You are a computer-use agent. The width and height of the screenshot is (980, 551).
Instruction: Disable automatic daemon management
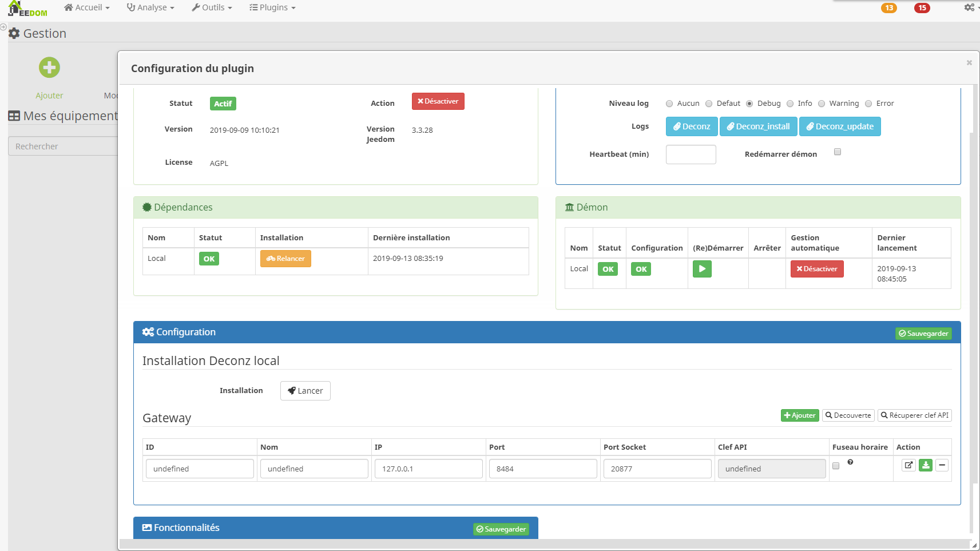pyautogui.click(x=817, y=269)
